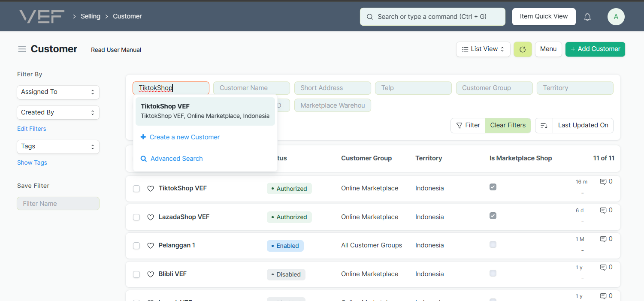The image size is (644, 301).
Task: Open the Created By dropdown
Action: click(x=58, y=112)
